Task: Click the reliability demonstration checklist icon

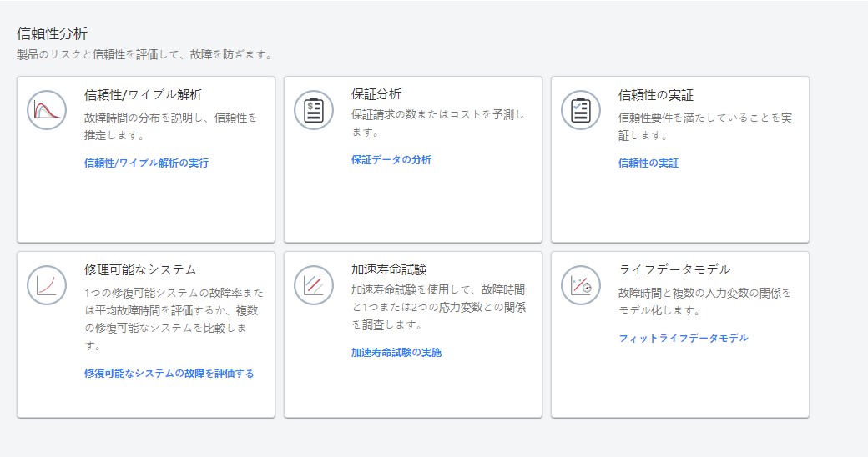Action: (x=581, y=109)
